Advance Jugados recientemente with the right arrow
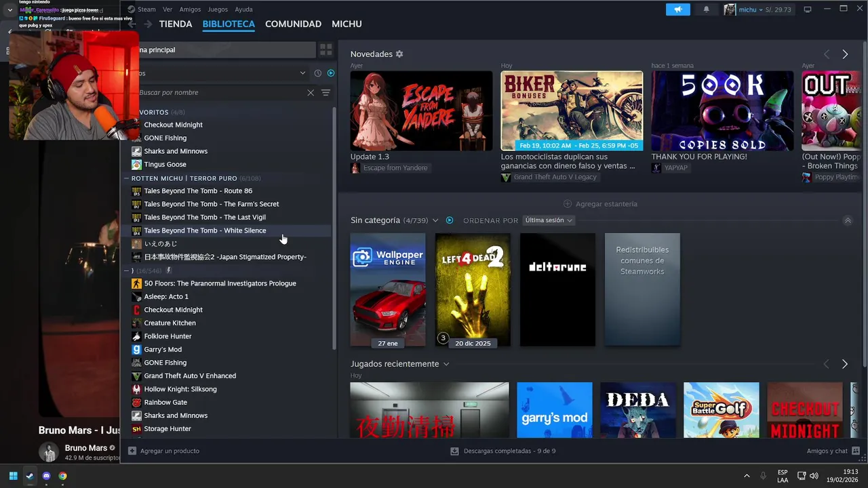This screenshot has width=868, height=488. pos(845,364)
